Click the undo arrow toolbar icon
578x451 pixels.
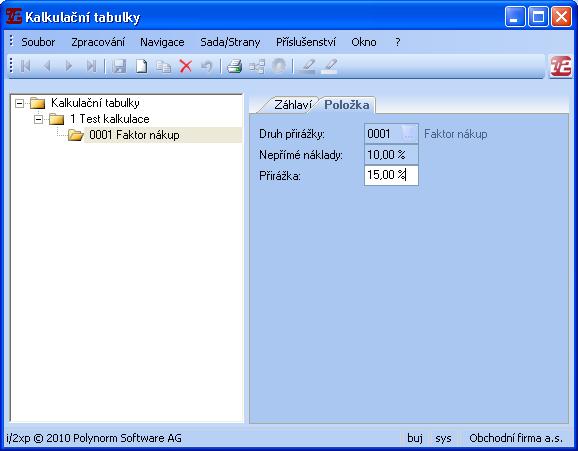tap(207, 66)
